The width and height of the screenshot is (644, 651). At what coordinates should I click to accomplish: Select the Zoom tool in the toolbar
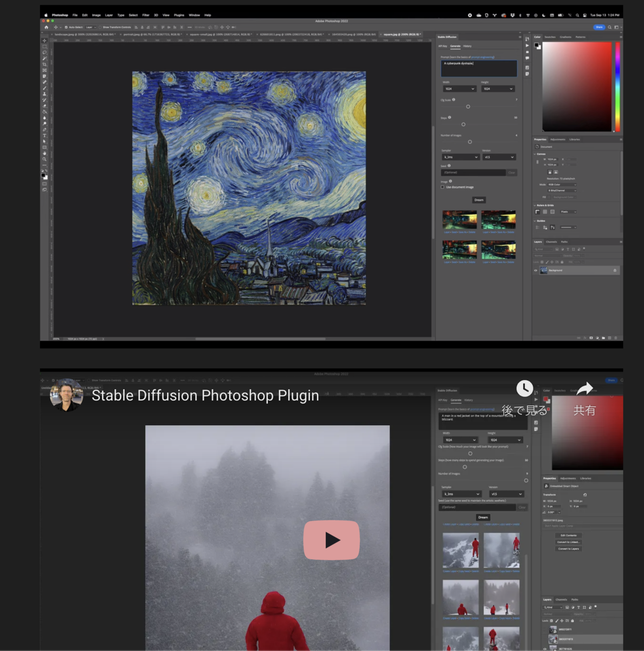pyautogui.click(x=44, y=159)
